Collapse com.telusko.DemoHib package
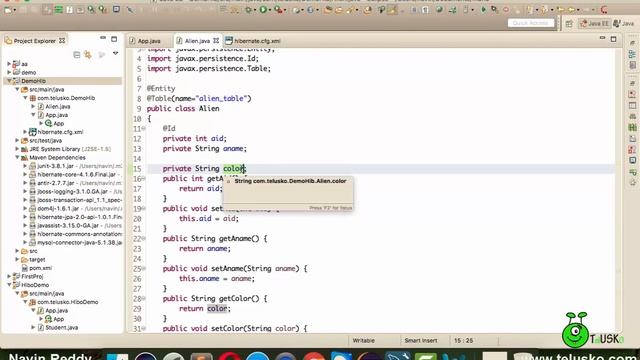Viewport: 640px width, 360px height. pyautogui.click(x=25, y=98)
